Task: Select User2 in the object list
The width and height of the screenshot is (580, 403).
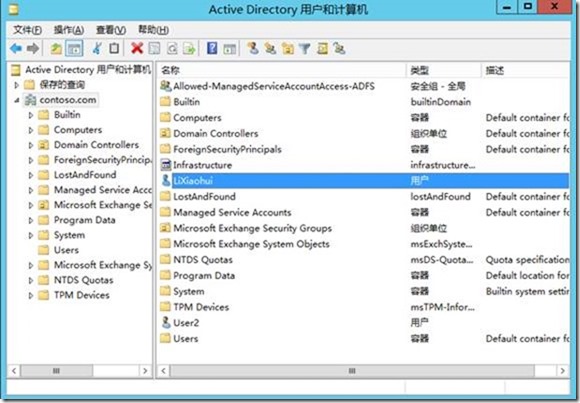Action: [x=186, y=323]
